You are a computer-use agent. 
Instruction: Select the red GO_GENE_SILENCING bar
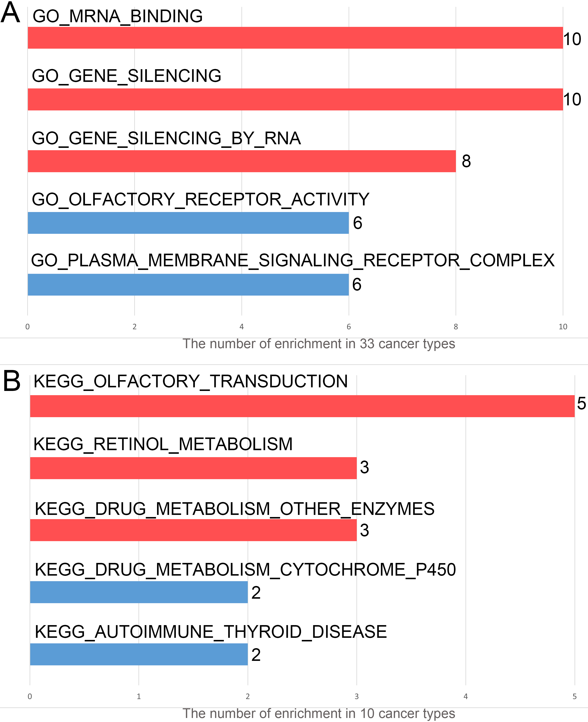pyautogui.click(x=295, y=99)
